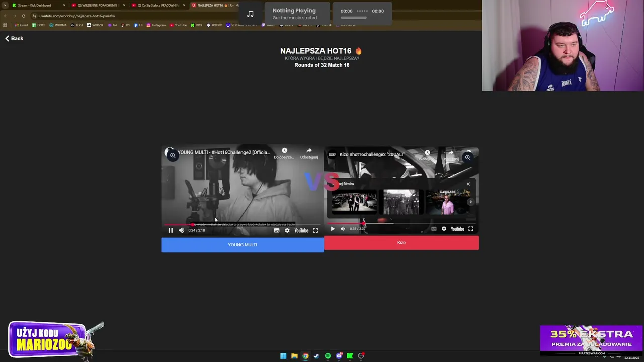Open first suggested video thumbnail with cars
Image resolution: width=644 pixels, height=362 pixels.
click(x=354, y=202)
